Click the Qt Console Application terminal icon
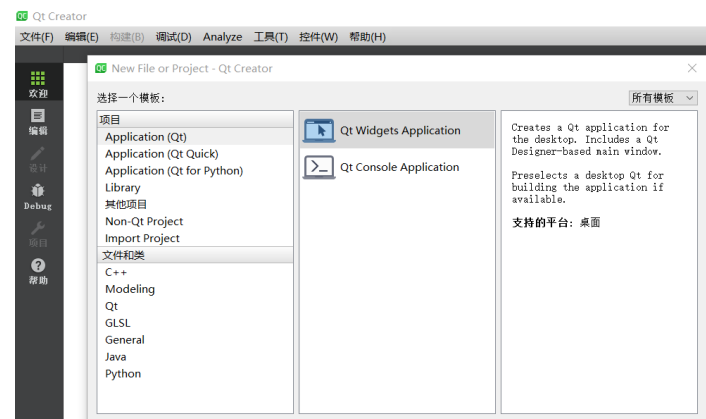Image resolution: width=706 pixels, height=419 pixels. pos(319,167)
